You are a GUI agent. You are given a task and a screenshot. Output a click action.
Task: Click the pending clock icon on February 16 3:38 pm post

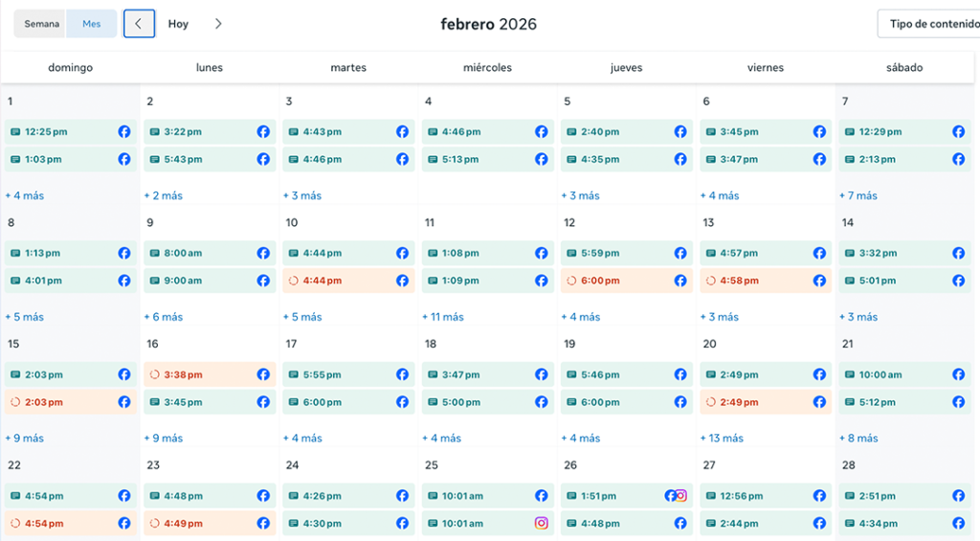click(154, 375)
